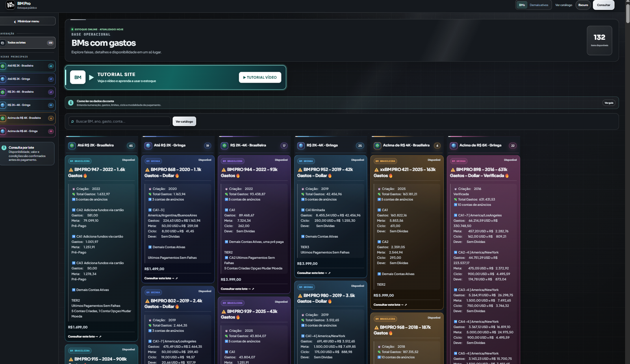Image resolution: width=630 pixels, height=364 pixels.
Task: Follow Consultar este lote on the R$ 5.999,00 card
Action: click(x=390, y=305)
